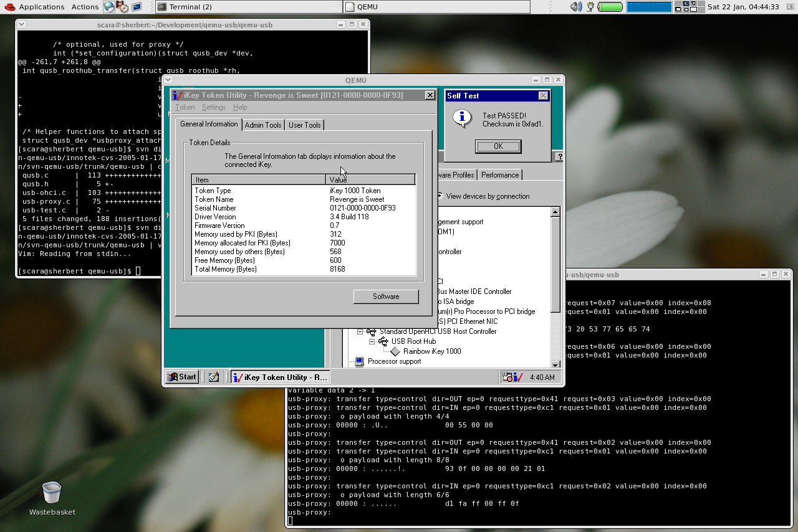Open the window menu arrow of scara@sherbert terminal
798x532 pixels.
(22, 25)
